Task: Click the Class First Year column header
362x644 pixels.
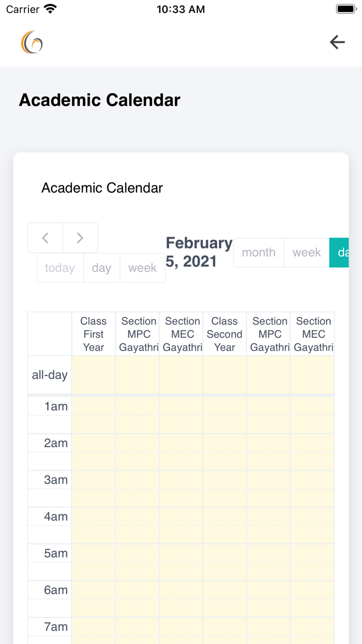Action: pos(94,334)
